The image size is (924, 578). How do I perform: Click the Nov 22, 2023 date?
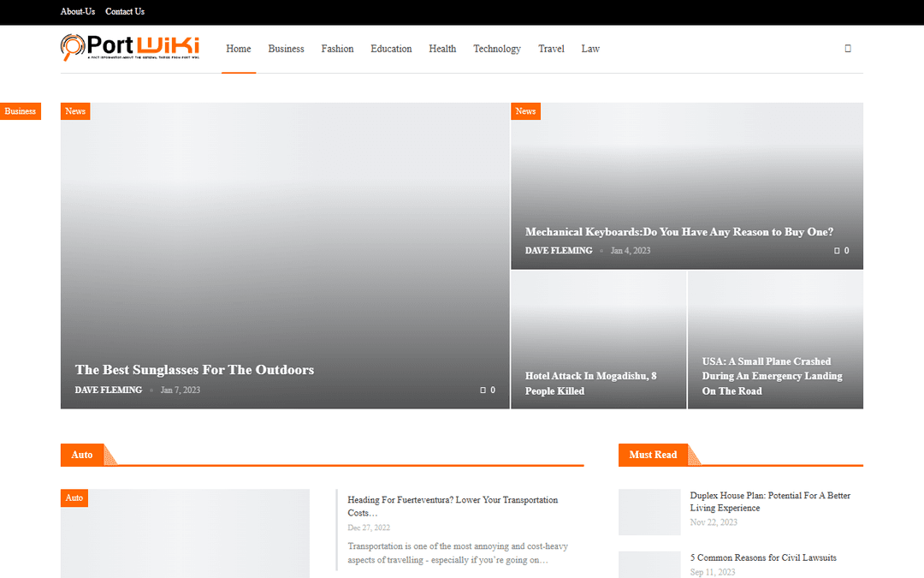[x=714, y=522]
